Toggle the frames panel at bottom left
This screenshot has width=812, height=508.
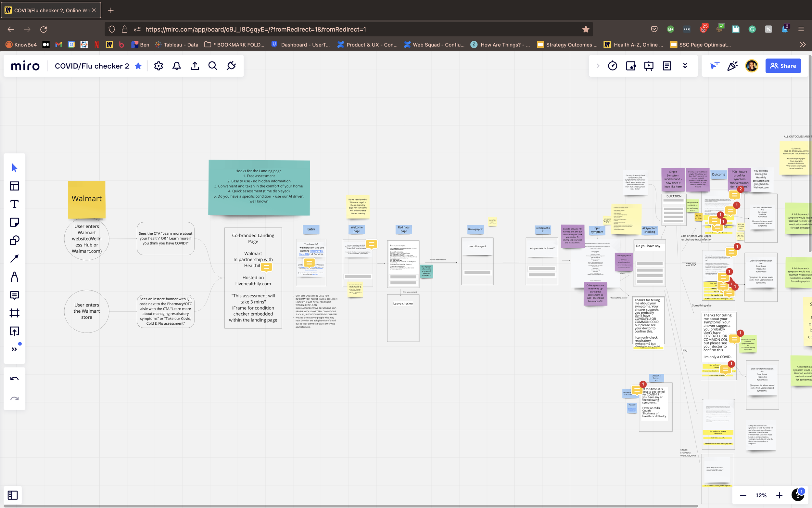pyautogui.click(x=13, y=495)
